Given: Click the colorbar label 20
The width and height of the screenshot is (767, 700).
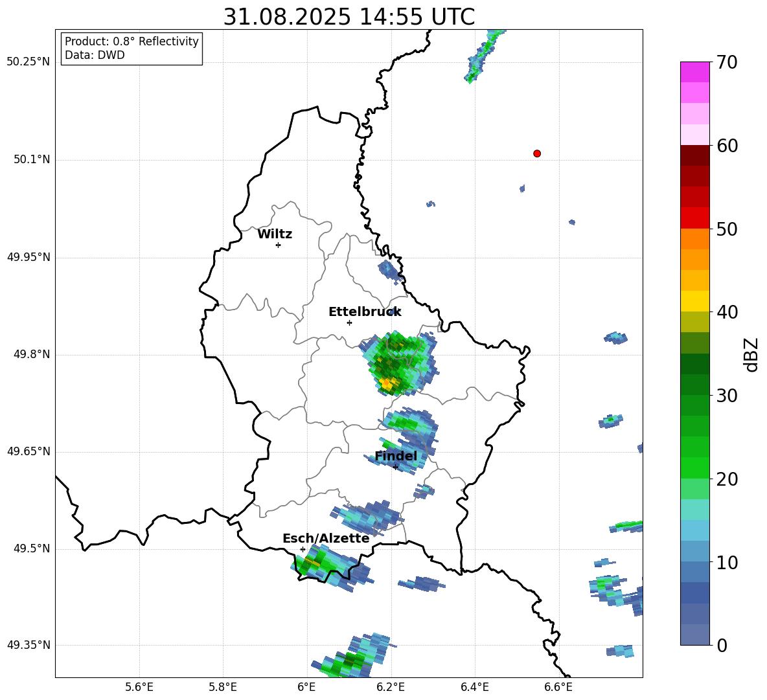Looking at the screenshot, I should point(727,479).
